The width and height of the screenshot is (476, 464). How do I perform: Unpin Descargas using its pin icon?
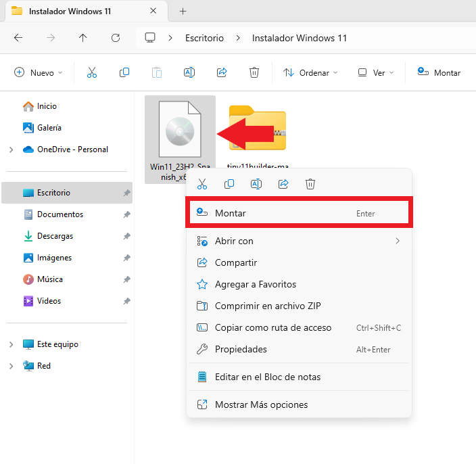pyautogui.click(x=126, y=236)
